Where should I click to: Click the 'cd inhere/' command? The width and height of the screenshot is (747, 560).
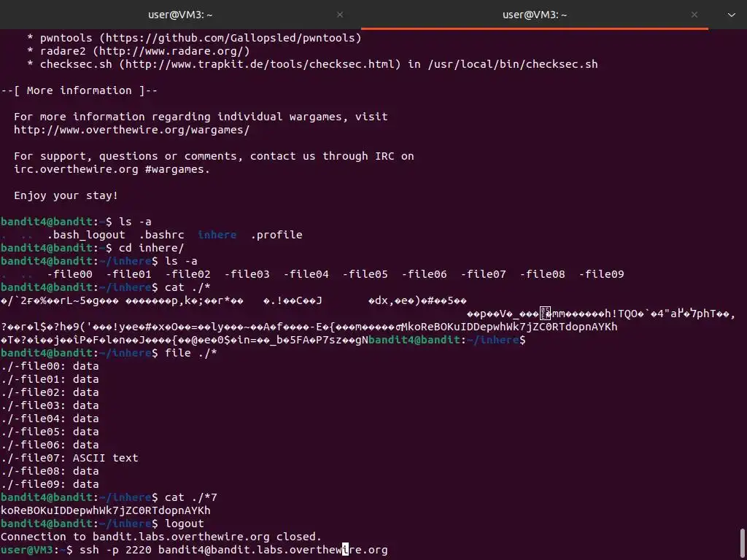[152, 248]
